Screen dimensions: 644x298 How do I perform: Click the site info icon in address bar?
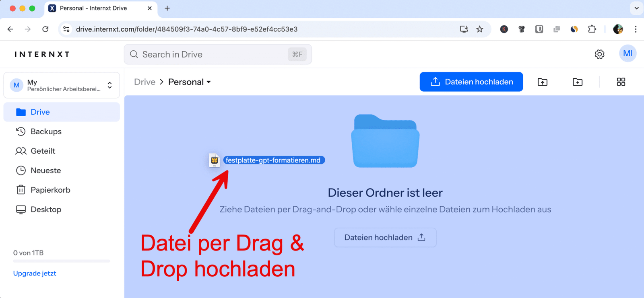pyautogui.click(x=66, y=29)
